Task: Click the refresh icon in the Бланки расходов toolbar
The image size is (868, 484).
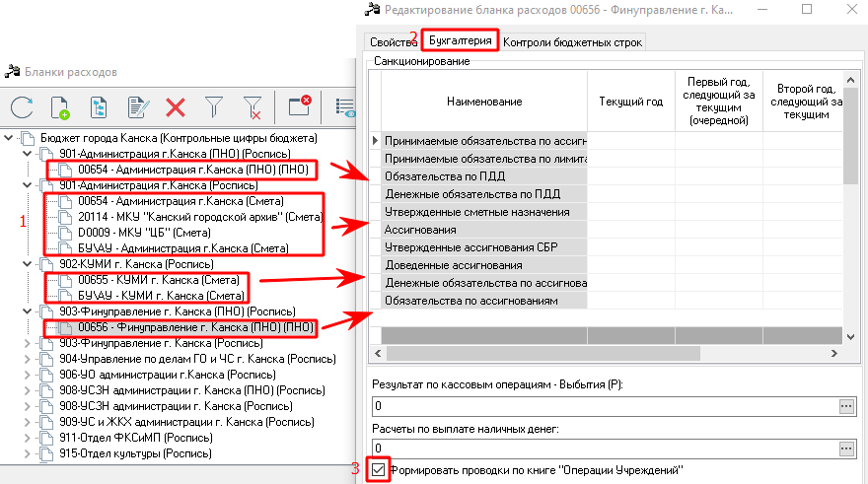Action: pyautogui.click(x=22, y=106)
